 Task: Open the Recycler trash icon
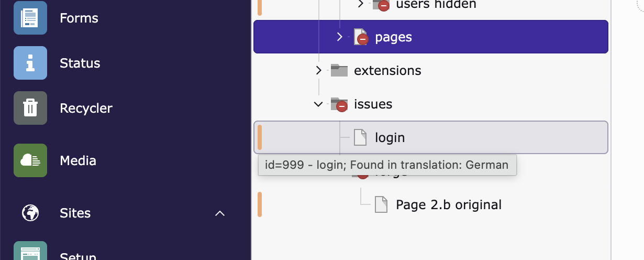click(30, 108)
